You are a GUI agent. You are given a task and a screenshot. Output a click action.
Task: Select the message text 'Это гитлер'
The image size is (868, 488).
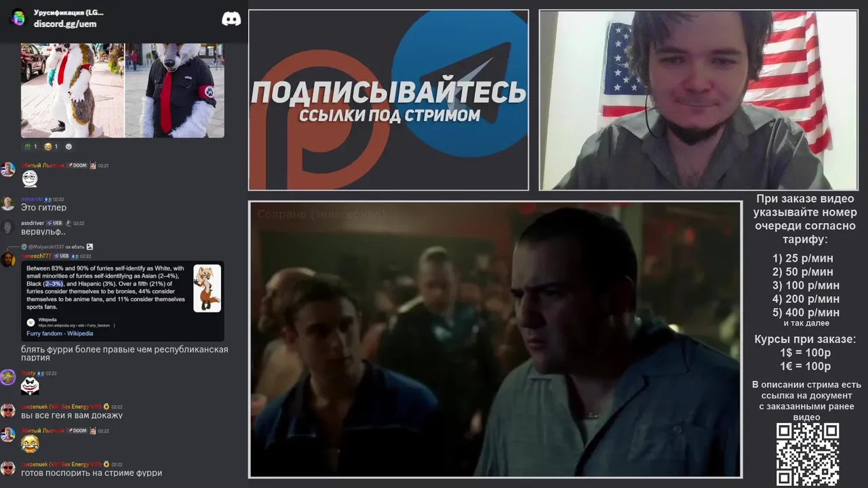[x=43, y=207]
